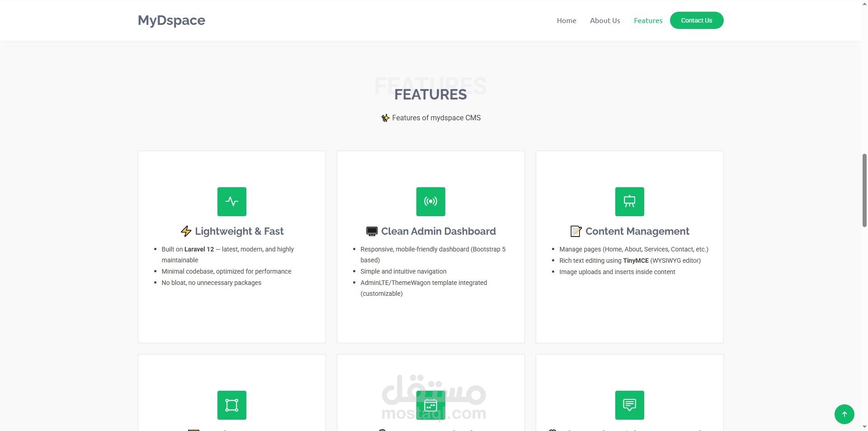Click 'Manage pages (Home, About...' bullet

coord(634,249)
